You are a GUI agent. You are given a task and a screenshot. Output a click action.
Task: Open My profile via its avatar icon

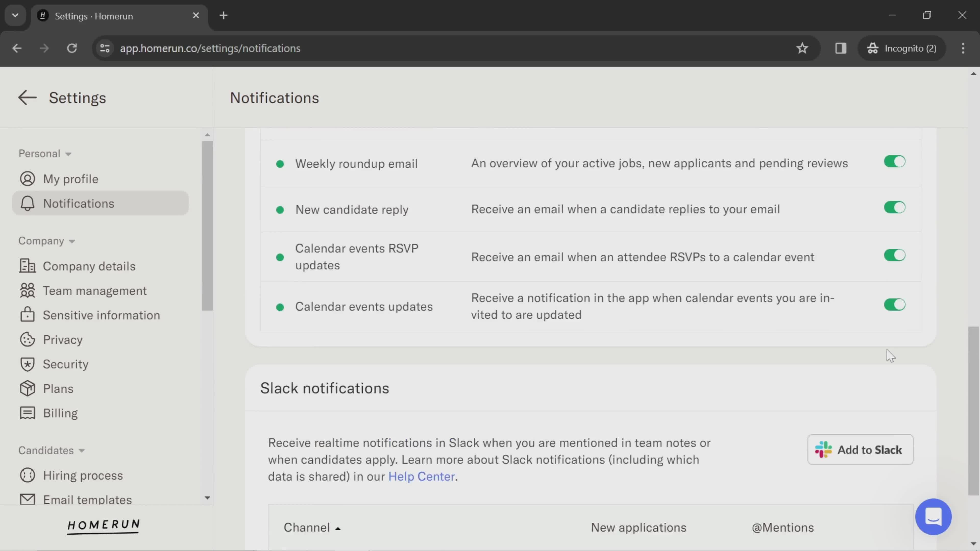pos(27,179)
